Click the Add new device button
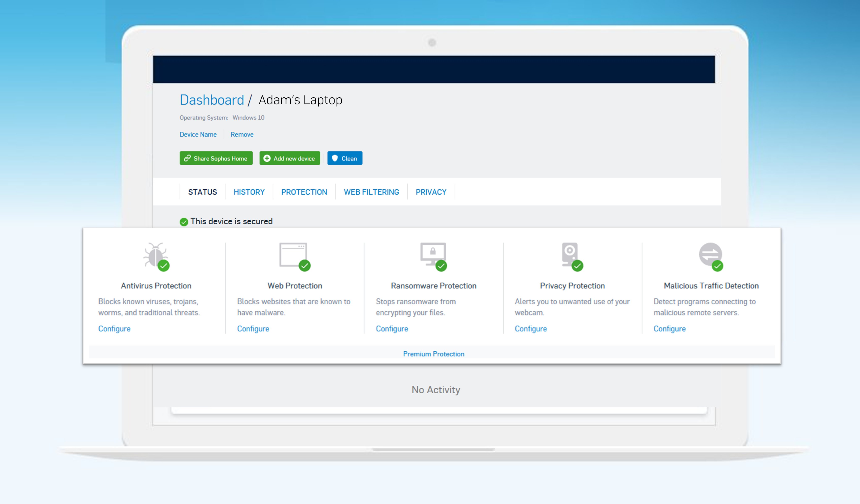Image resolution: width=860 pixels, height=504 pixels. (290, 158)
